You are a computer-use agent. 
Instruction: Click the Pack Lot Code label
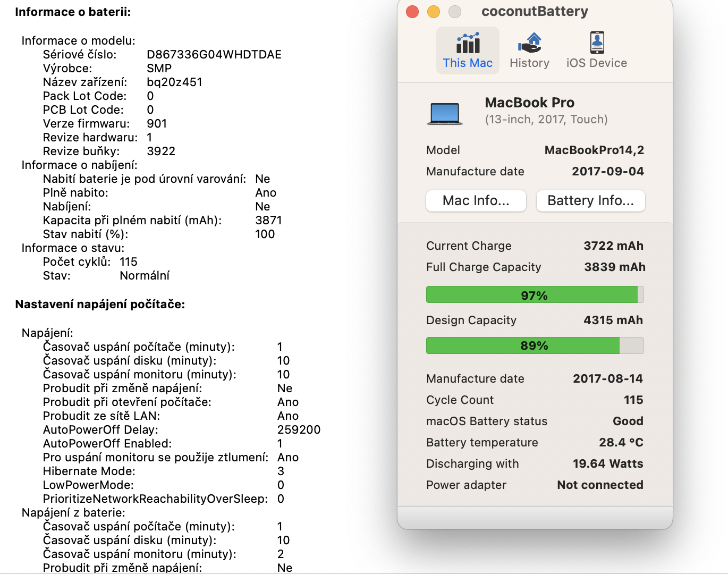coord(85,96)
